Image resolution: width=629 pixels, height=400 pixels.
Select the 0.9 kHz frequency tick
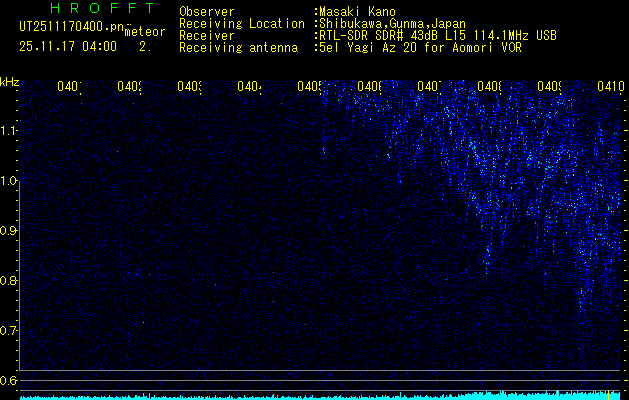pos(9,230)
